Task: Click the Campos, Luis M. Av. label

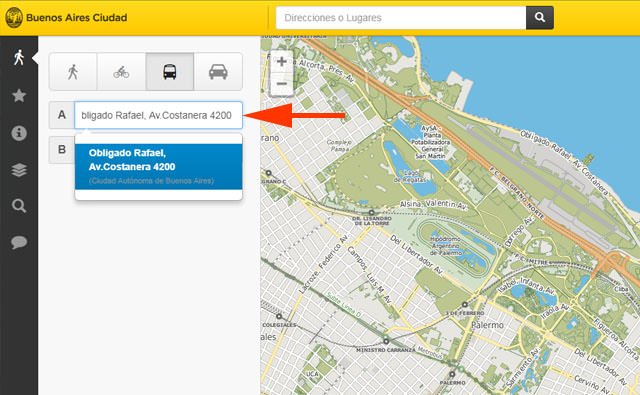Action: coord(369,275)
